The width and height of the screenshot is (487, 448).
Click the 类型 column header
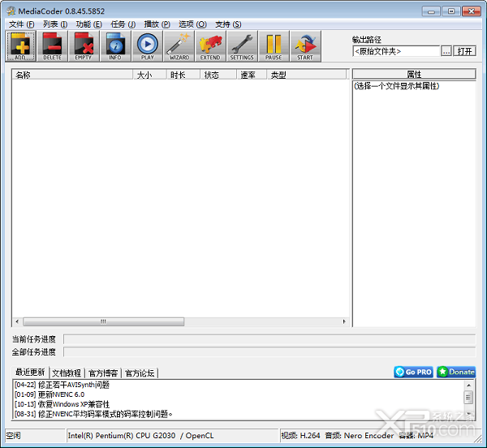coord(307,75)
